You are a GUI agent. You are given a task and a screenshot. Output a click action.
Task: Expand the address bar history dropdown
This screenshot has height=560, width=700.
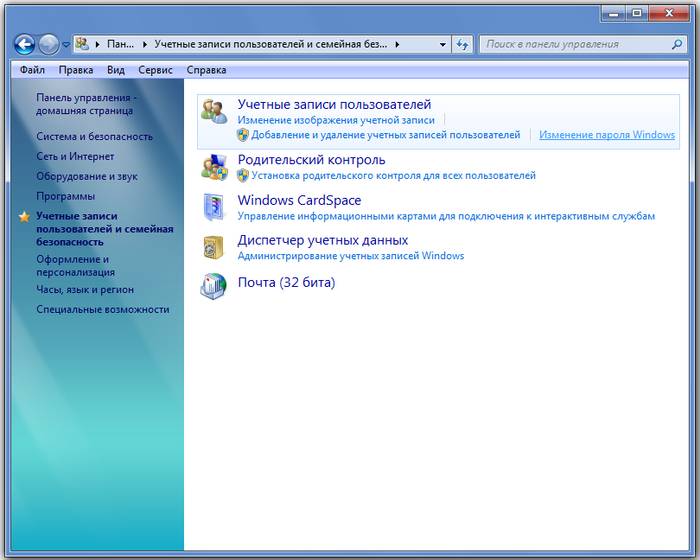441,44
